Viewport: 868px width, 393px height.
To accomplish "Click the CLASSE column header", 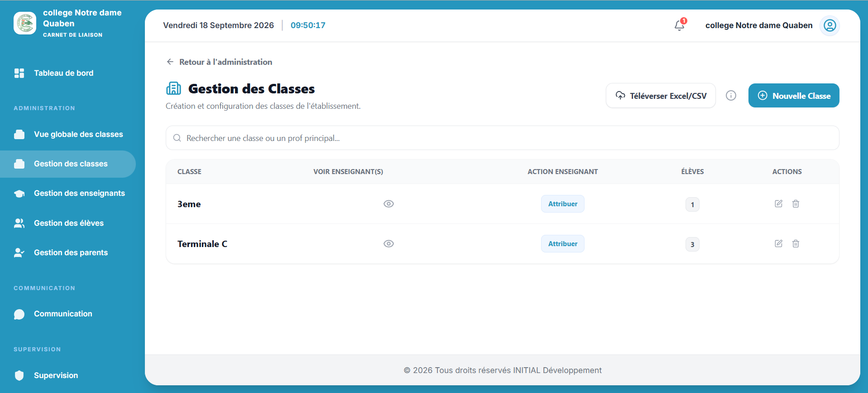I will [189, 171].
